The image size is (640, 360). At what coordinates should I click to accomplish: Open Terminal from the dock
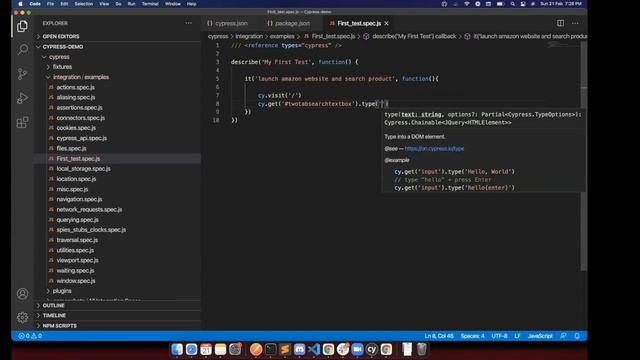[x=270, y=349]
